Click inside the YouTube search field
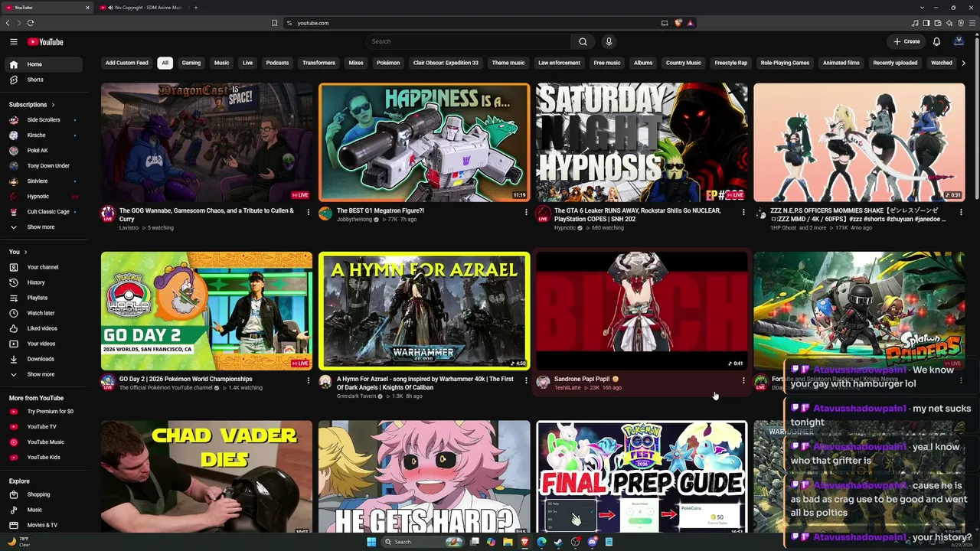 click(469, 42)
